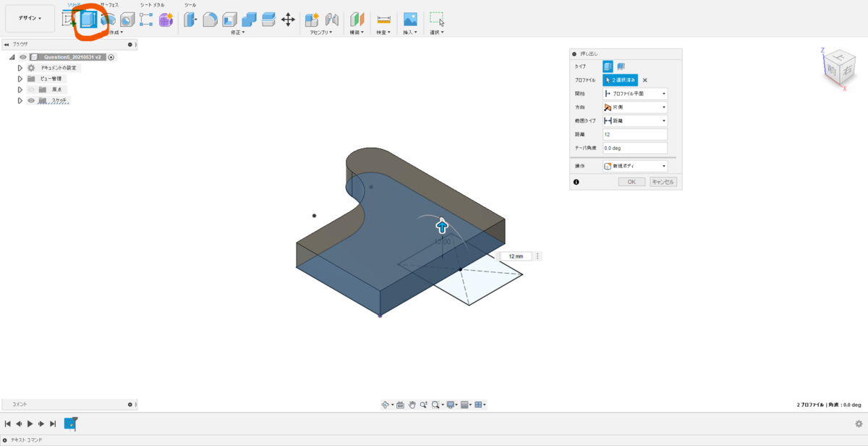Image resolution: width=868 pixels, height=446 pixels.
Task: Choose the Thin Extrude type option
Action: coord(621,66)
